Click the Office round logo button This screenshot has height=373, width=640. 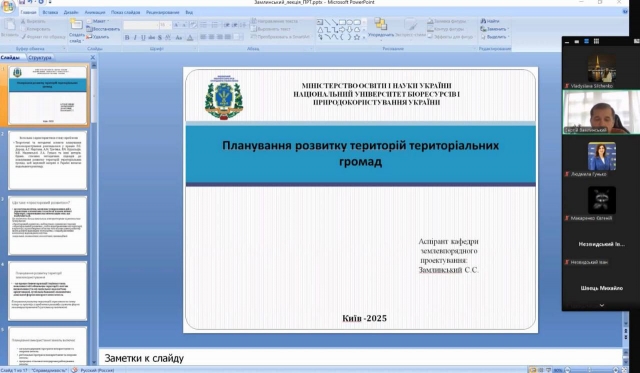[7, 7]
